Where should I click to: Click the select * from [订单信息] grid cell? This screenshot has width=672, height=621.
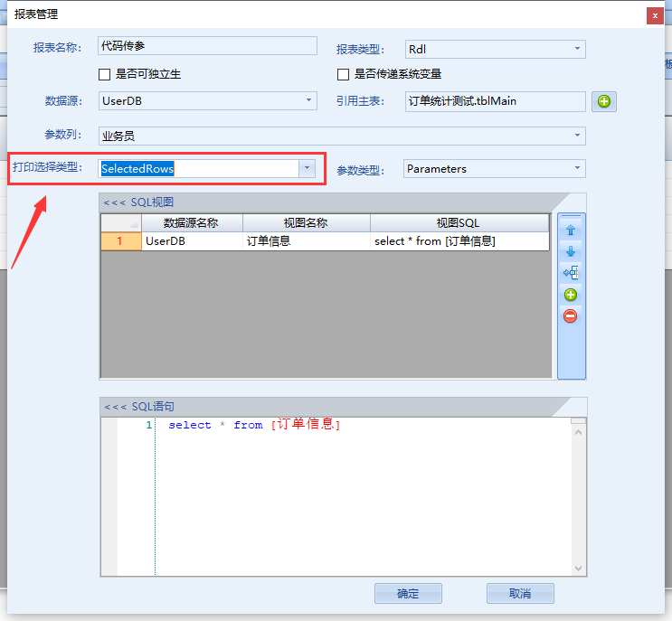[459, 241]
